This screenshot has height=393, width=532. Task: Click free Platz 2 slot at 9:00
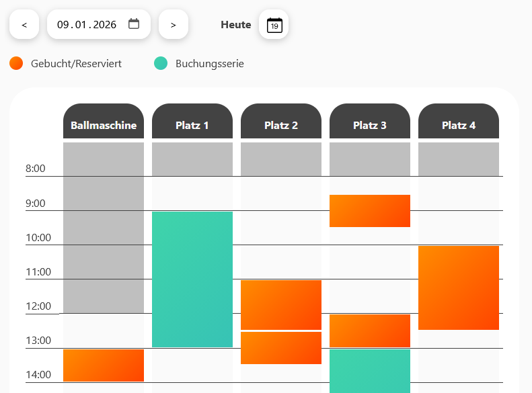point(281,227)
